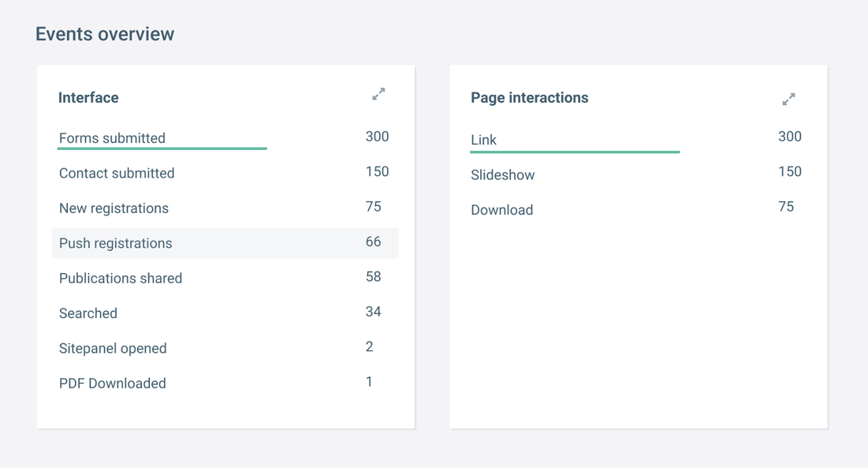Click the Push registrations count of 66
868x468 pixels.
[373, 242]
